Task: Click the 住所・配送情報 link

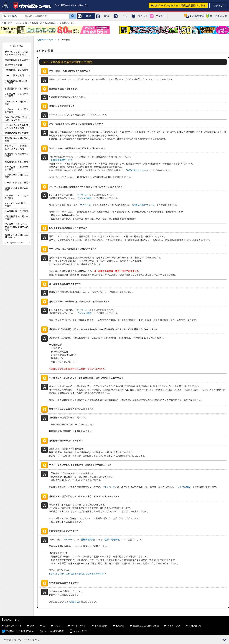Action: [112, 539]
